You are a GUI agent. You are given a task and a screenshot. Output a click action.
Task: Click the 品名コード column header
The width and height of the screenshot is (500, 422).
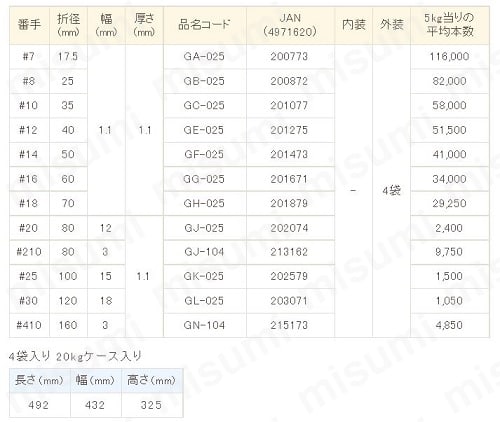[204, 25]
